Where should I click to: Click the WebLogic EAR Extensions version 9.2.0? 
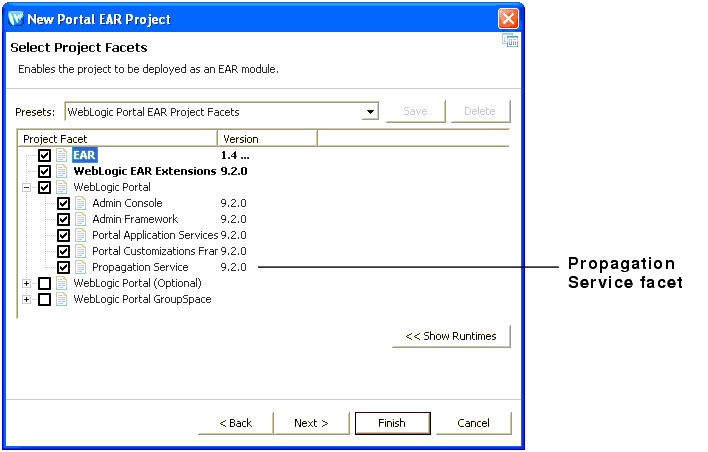(234, 171)
